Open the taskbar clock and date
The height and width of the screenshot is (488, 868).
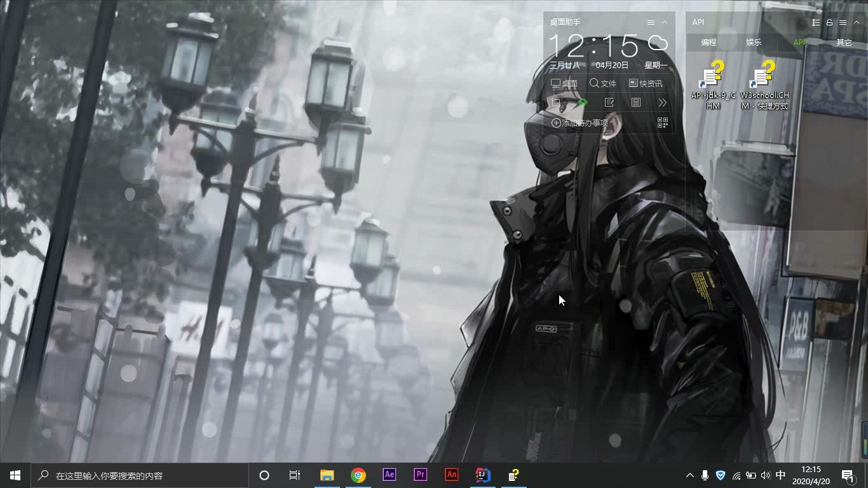pyautogui.click(x=811, y=475)
